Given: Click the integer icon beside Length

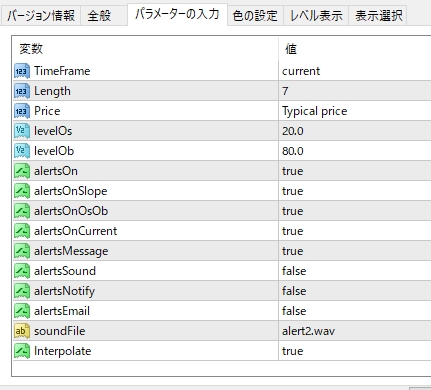Looking at the screenshot, I should point(22,91).
